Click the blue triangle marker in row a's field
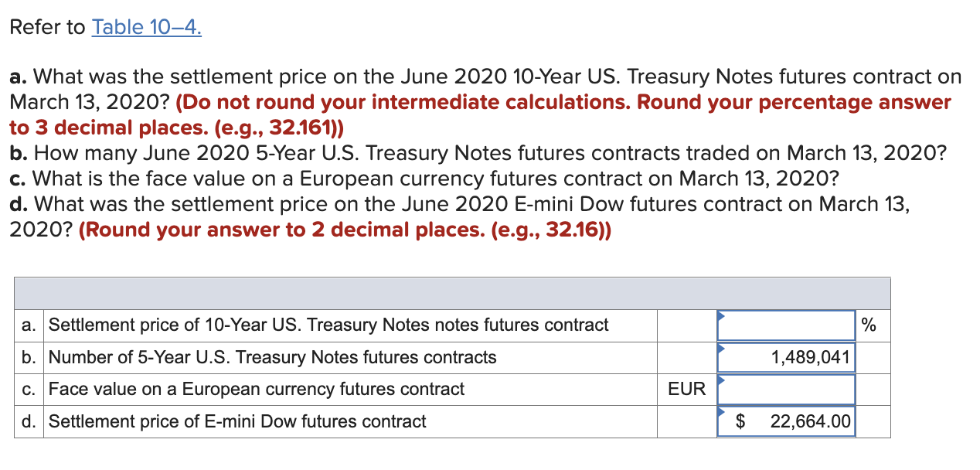Image resolution: width=980 pixels, height=470 pixels. tap(720, 315)
